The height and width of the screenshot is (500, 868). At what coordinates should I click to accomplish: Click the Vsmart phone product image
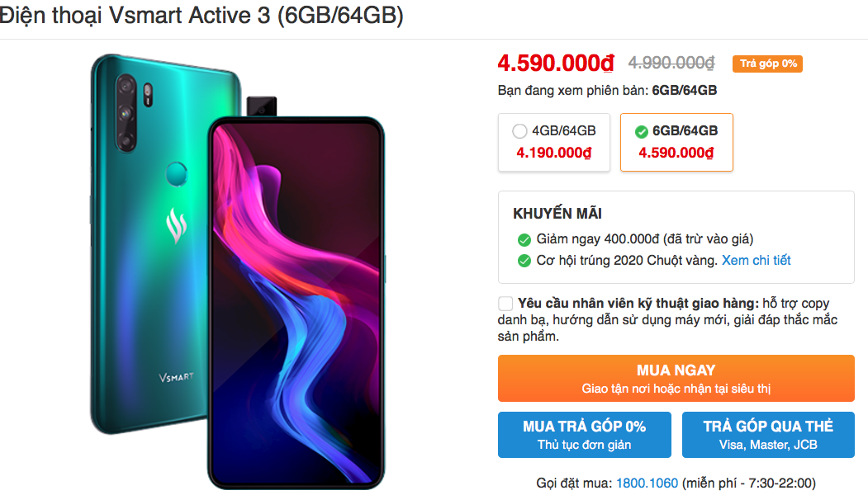tap(238, 271)
